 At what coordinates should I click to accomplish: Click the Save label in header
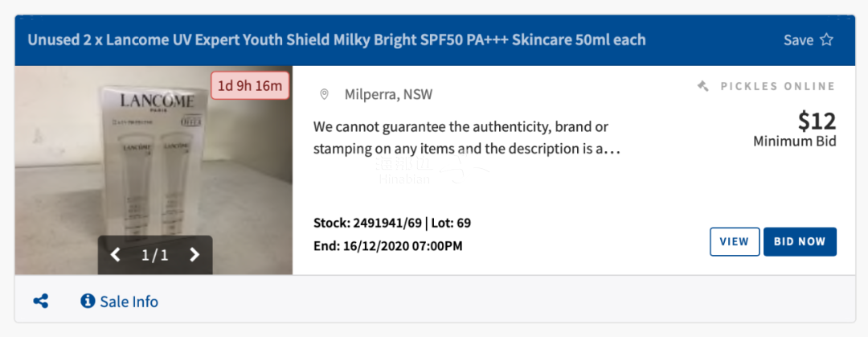pos(798,40)
